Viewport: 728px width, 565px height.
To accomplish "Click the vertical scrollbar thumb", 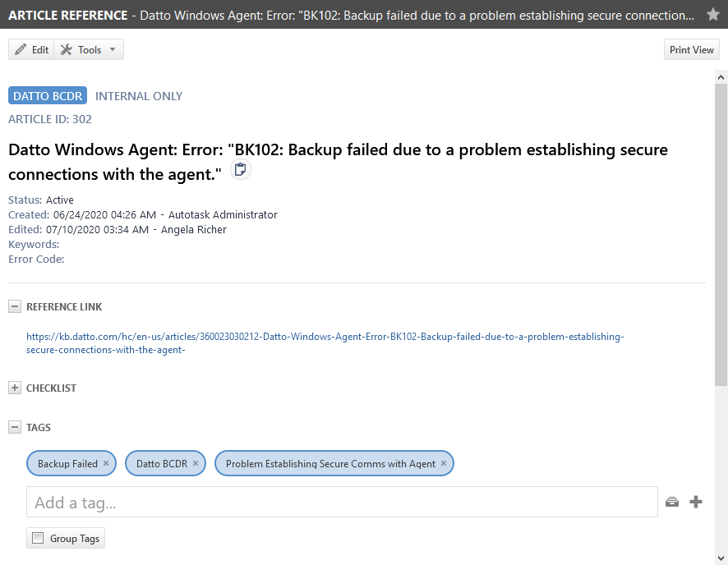I will click(x=721, y=234).
